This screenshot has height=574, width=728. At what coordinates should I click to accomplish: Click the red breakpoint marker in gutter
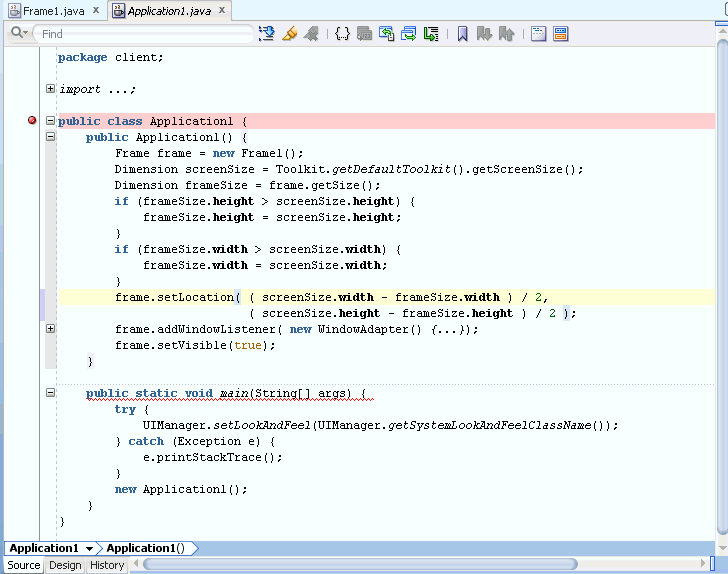[x=32, y=120]
